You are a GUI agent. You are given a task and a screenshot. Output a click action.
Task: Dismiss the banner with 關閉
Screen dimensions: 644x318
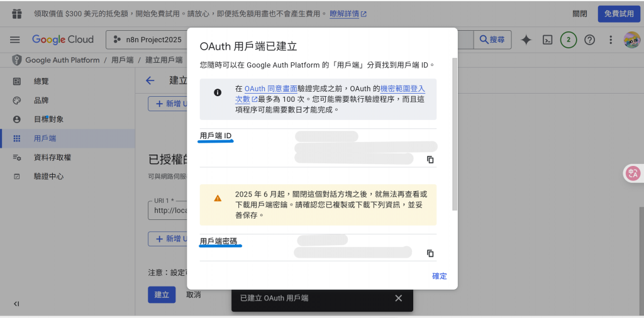tap(579, 14)
